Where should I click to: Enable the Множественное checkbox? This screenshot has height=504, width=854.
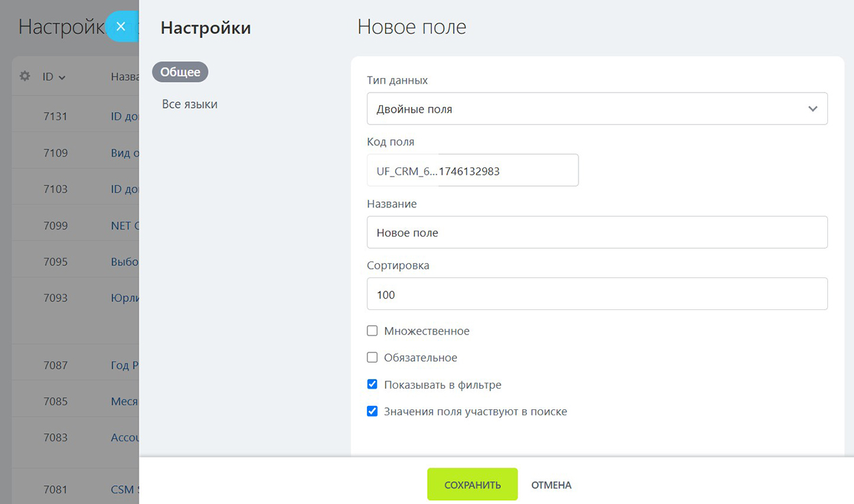(372, 331)
